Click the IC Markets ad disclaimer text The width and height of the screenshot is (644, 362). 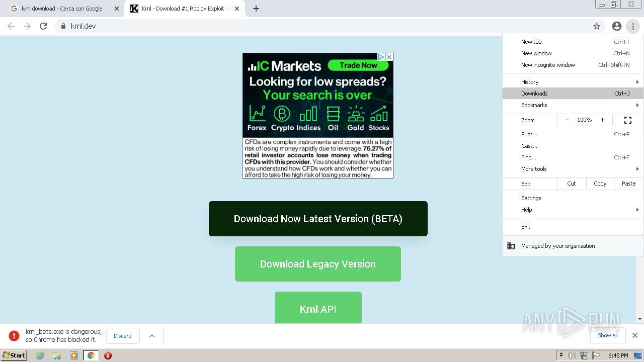click(x=318, y=158)
